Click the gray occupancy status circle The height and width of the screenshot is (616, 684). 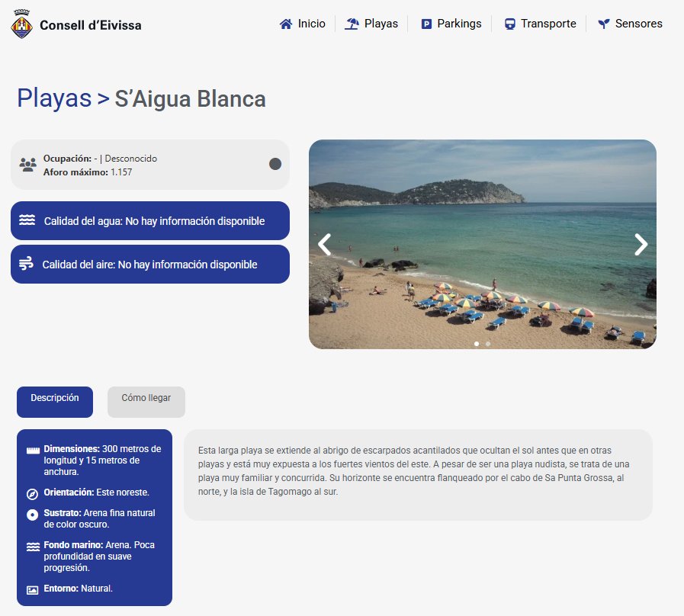coord(275,164)
